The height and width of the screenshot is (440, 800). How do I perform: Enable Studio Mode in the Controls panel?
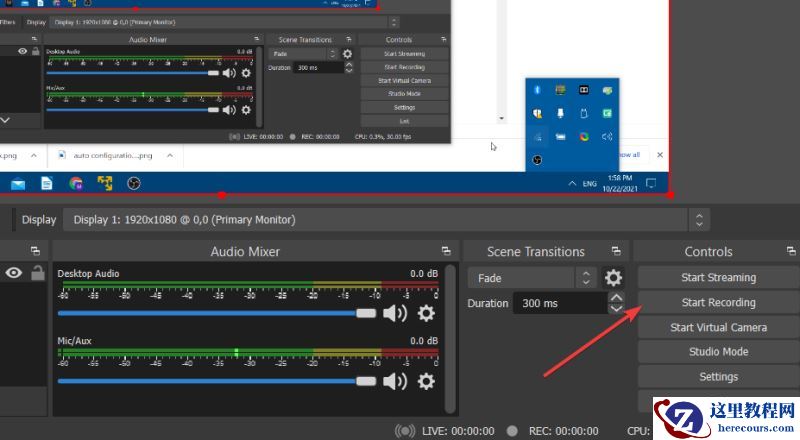(x=718, y=352)
